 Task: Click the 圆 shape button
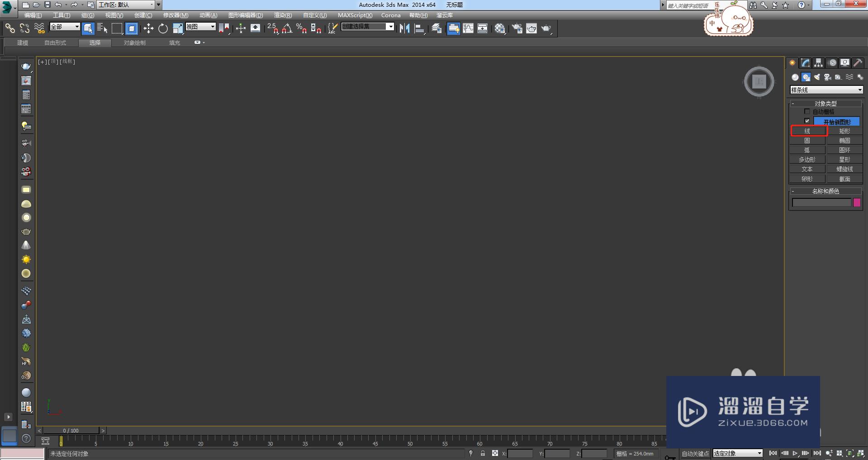coord(807,141)
